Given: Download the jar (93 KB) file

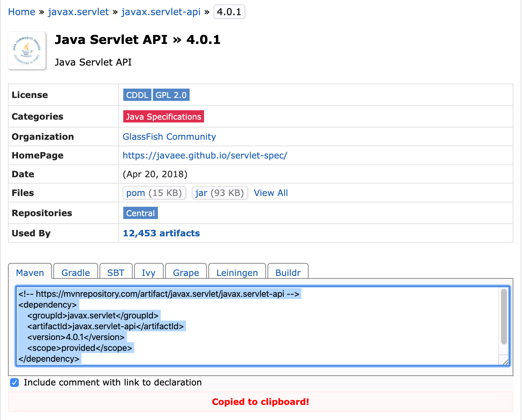Looking at the screenshot, I should (220, 193).
